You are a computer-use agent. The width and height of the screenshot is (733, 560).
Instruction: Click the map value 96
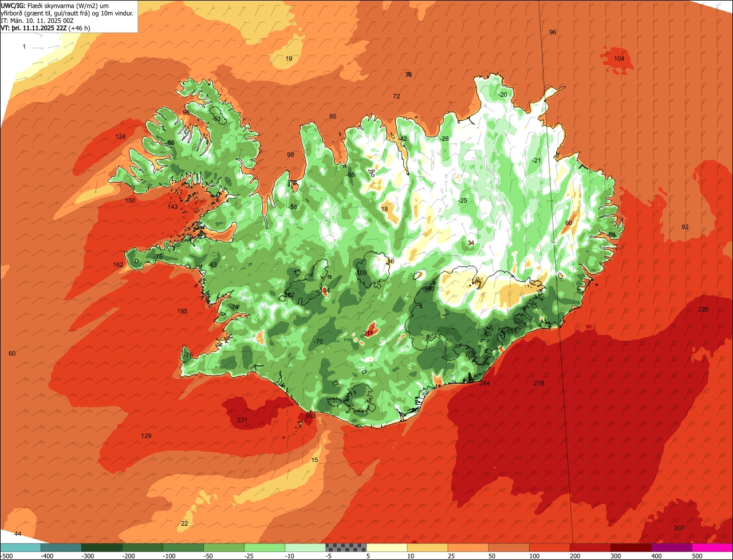click(x=553, y=32)
